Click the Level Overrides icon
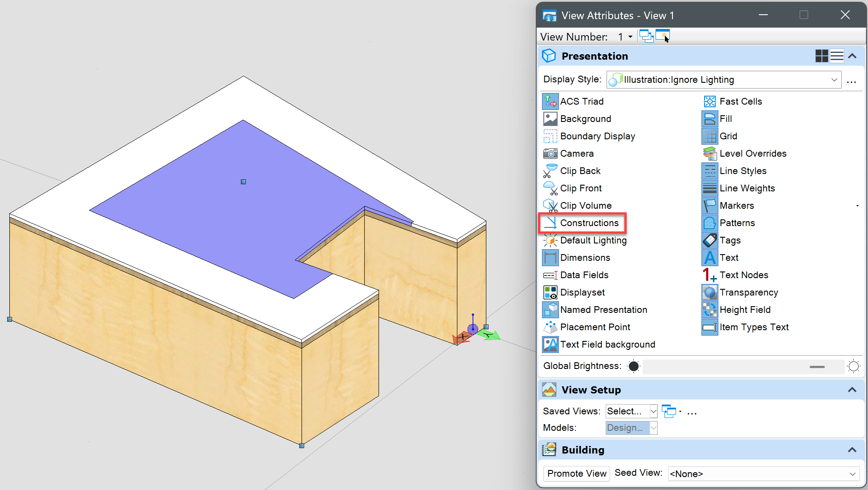Screen dimensions: 868x490 click(x=709, y=154)
